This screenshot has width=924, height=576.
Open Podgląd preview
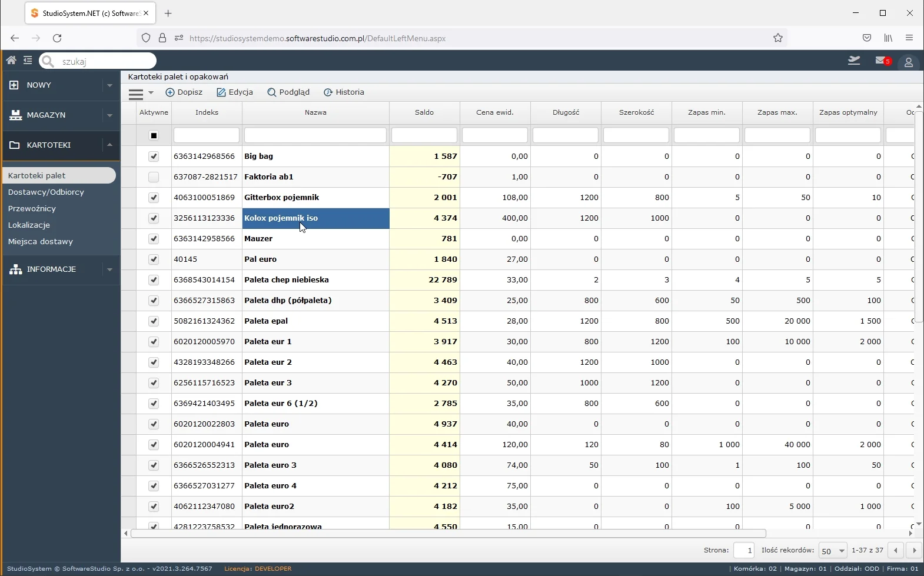tap(288, 92)
